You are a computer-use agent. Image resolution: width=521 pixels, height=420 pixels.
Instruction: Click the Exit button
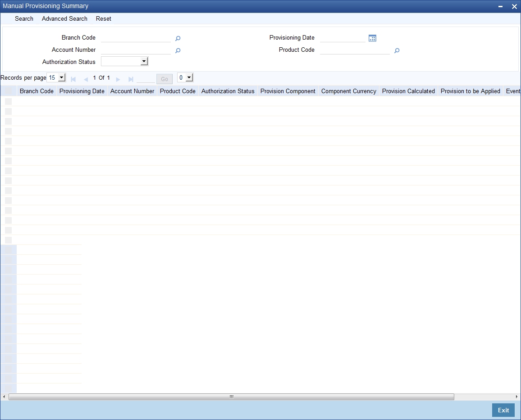click(503, 410)
